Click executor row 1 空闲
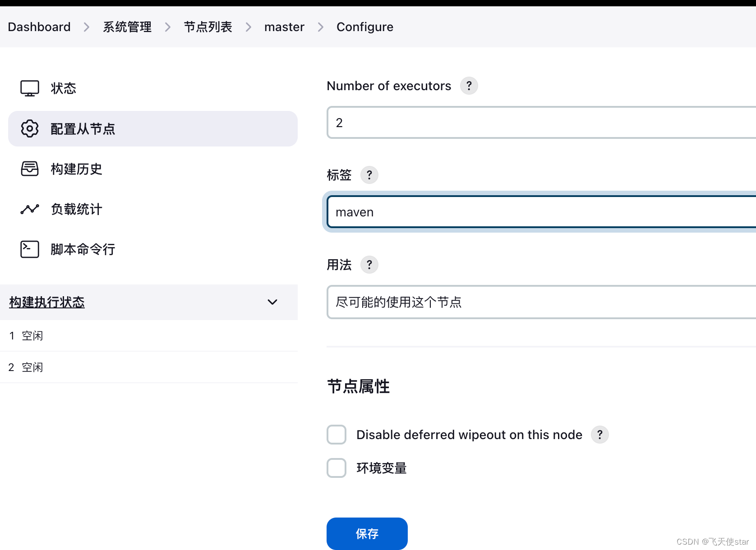 coord(149,336)
